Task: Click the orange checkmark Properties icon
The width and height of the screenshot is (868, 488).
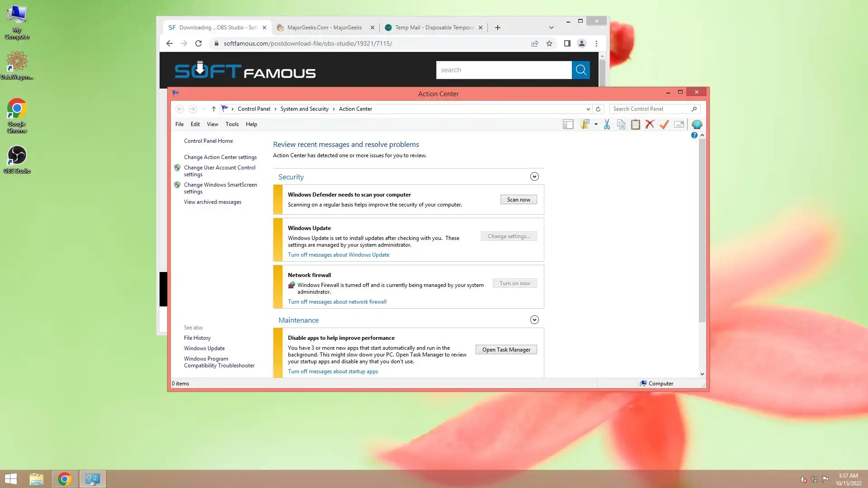Action: click(664, 124)
